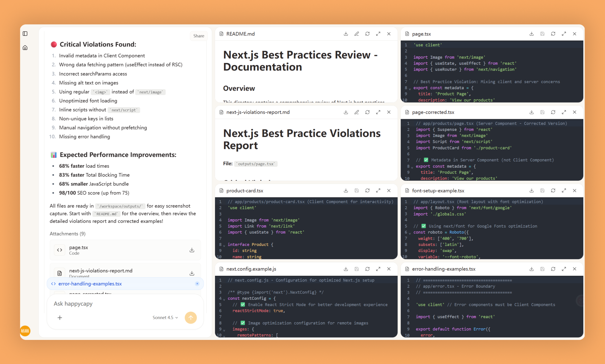
Task: Expand next.config.example.js panel to fullscreen
Action: click(378, 269)
